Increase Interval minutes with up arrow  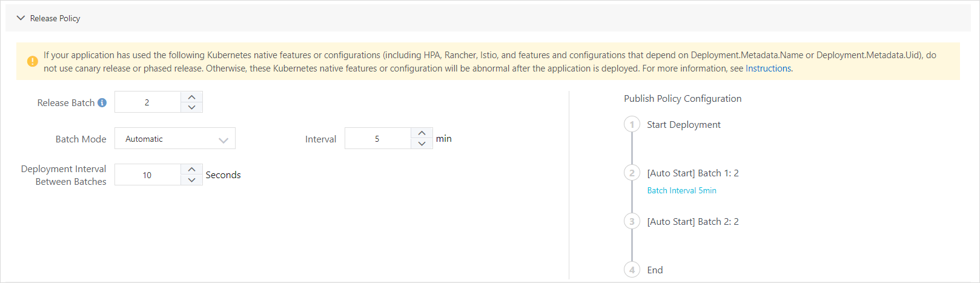[422, 133]
